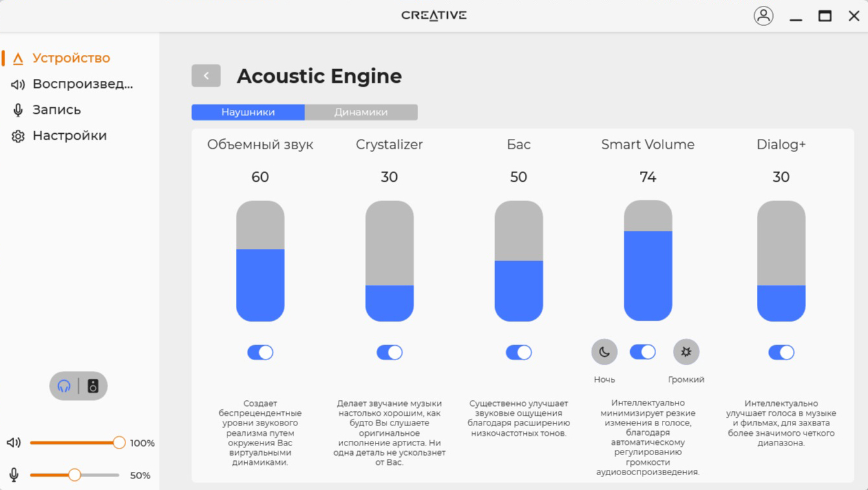The image size is (868, 490).
Task: Mute the microphone icon at bottom
Action: tap(14, 475)
